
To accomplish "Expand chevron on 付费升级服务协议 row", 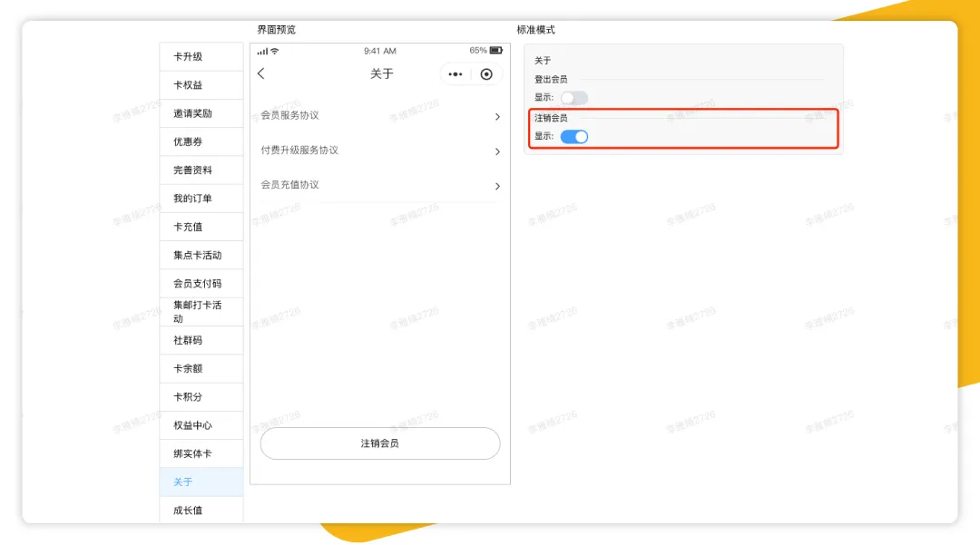I will tap(497, 151).
